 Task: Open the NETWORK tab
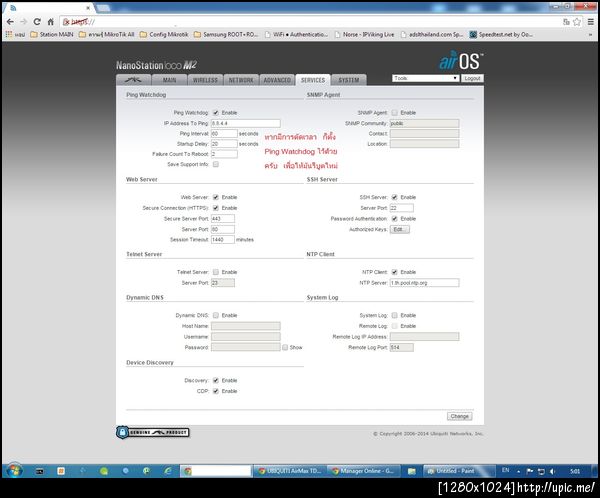[x=241, y=80]
